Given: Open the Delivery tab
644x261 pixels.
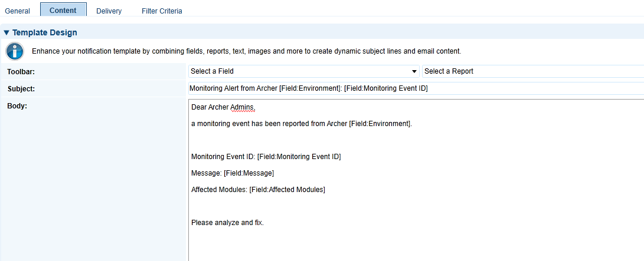Looking at the screenshot, I should click(109, 11).
